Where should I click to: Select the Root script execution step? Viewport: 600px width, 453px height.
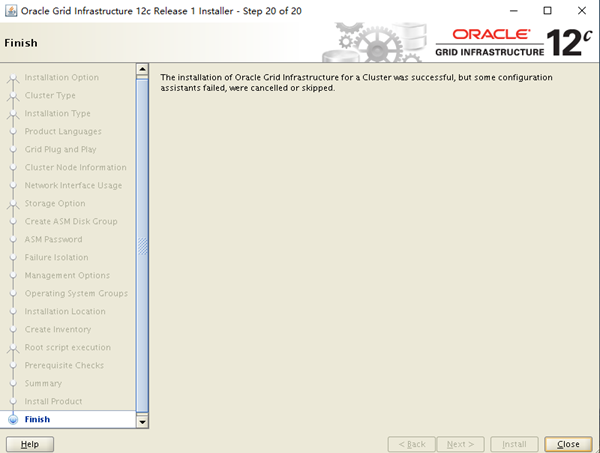coord(68,347)
